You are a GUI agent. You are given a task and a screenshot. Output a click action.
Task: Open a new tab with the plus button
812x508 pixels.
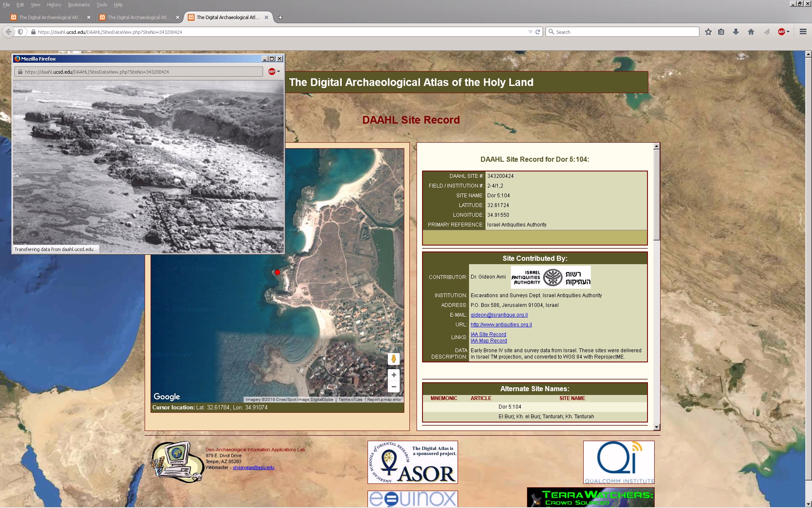[280, 17]
